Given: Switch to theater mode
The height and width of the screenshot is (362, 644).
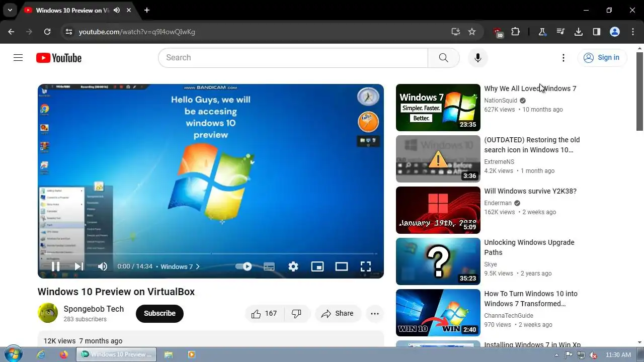Looking at the screenshot, I should (x=342, y=266).
